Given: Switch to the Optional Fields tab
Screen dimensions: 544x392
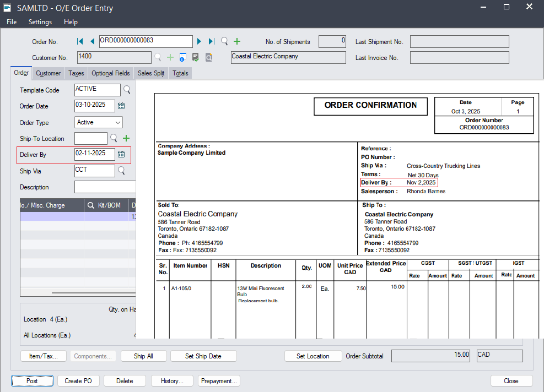Looking at the screenshot, I should click(111, 73).
